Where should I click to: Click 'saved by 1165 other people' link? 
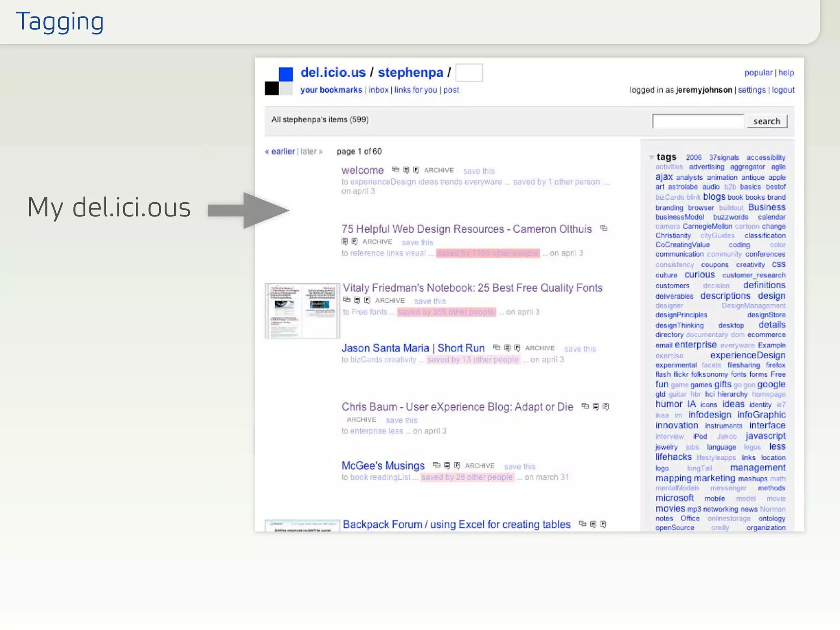(x=488, y=253)
